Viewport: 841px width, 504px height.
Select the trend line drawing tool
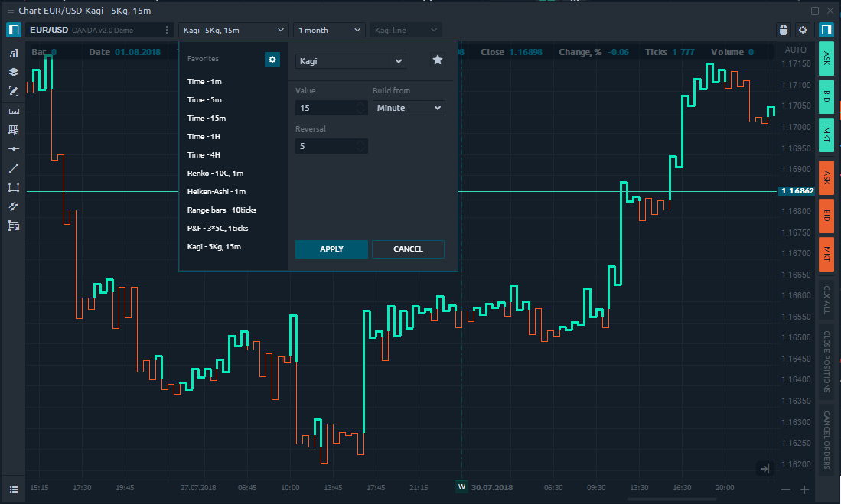(x=14, y=168)
